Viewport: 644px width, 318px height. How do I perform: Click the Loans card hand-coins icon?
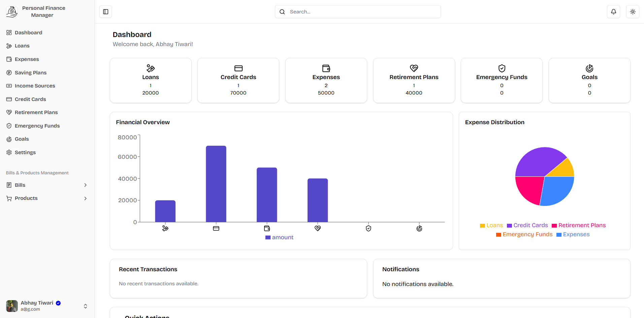tap(151, 68)
